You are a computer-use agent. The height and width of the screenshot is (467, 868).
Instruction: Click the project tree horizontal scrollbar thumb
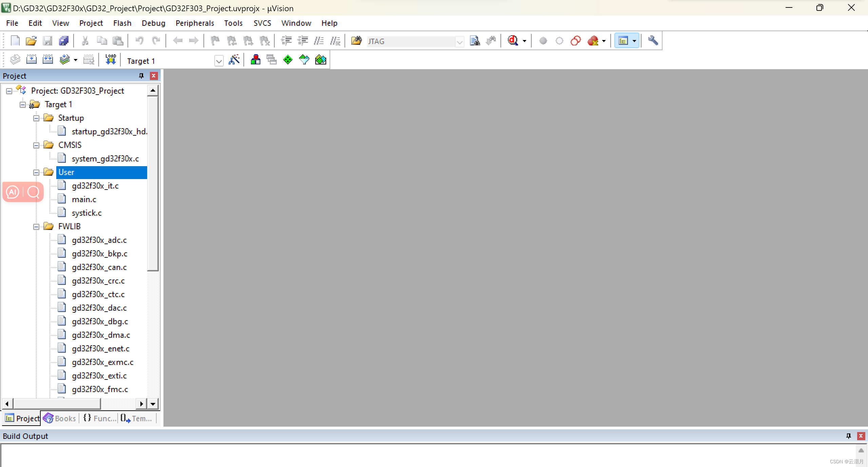57,404
